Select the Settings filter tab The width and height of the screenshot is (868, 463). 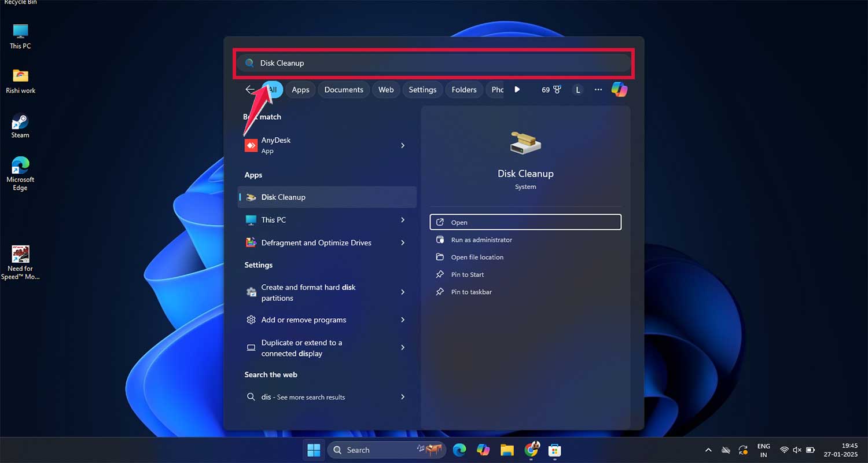(422, 89)
